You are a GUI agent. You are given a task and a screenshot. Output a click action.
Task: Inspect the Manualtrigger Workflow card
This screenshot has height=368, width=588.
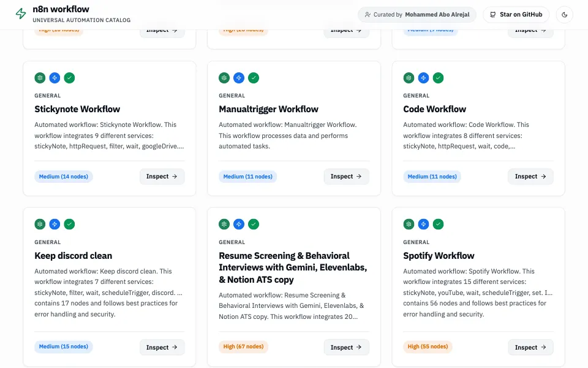click(346, 177)
